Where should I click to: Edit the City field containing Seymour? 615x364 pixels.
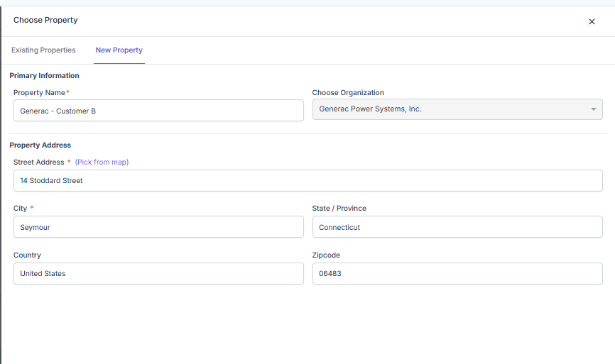[158, 227]
